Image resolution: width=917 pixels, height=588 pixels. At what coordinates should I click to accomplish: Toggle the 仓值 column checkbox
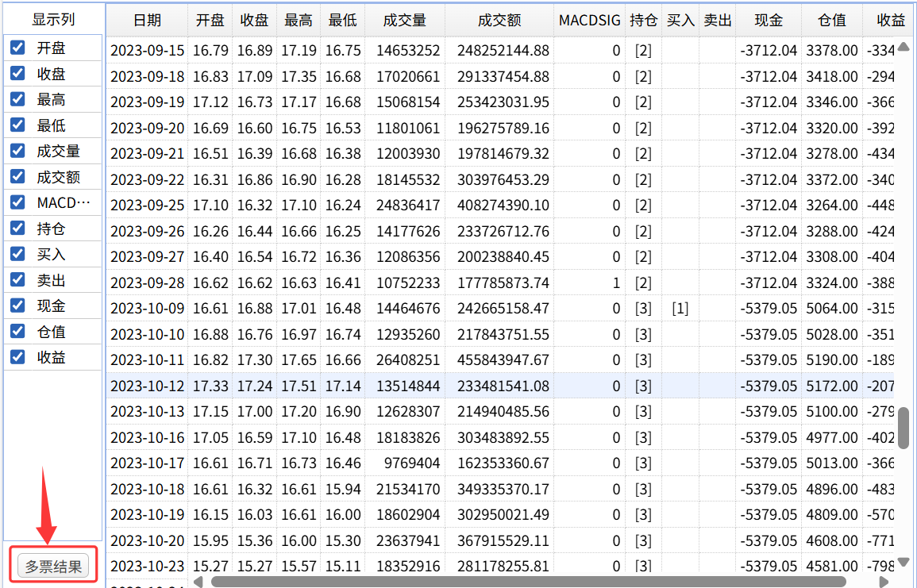17,331
